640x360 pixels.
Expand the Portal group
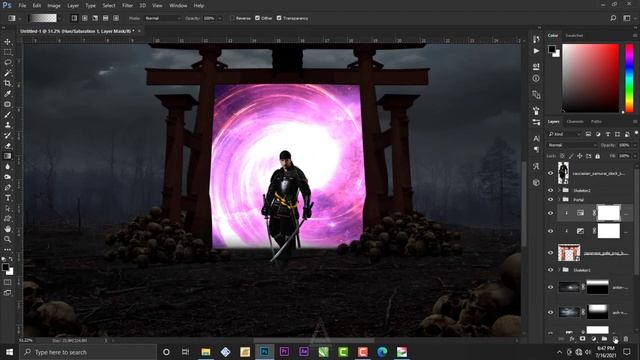click(x=559, y=200)
